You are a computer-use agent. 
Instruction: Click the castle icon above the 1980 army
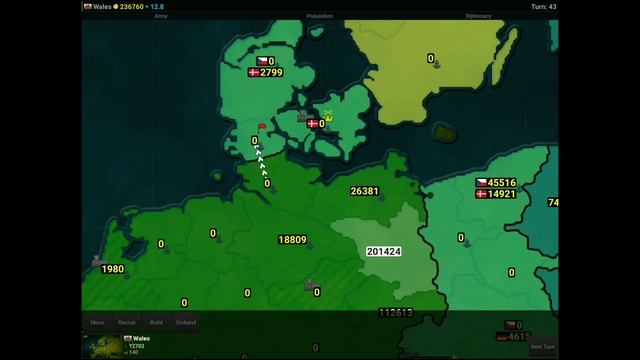point(98,260)
